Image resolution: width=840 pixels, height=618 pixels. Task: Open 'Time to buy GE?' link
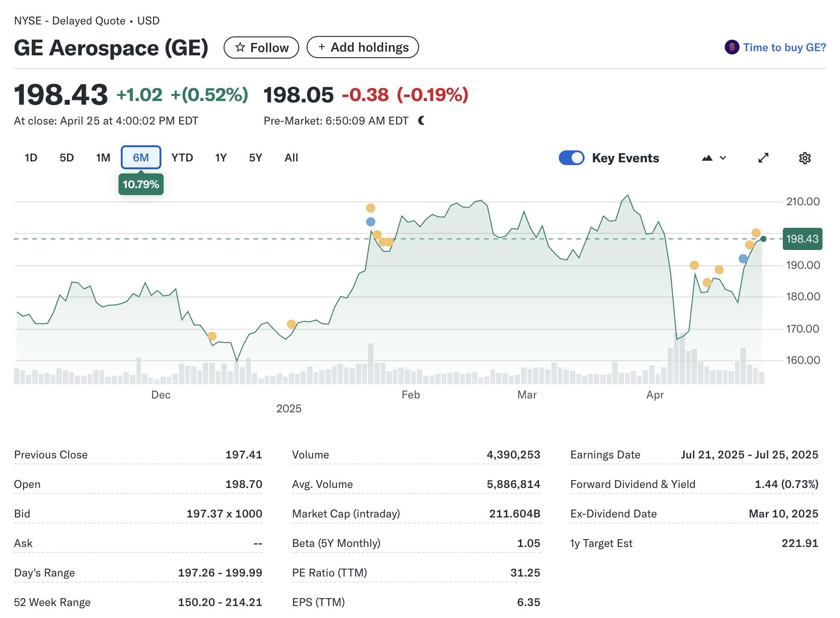coord(784,48)
